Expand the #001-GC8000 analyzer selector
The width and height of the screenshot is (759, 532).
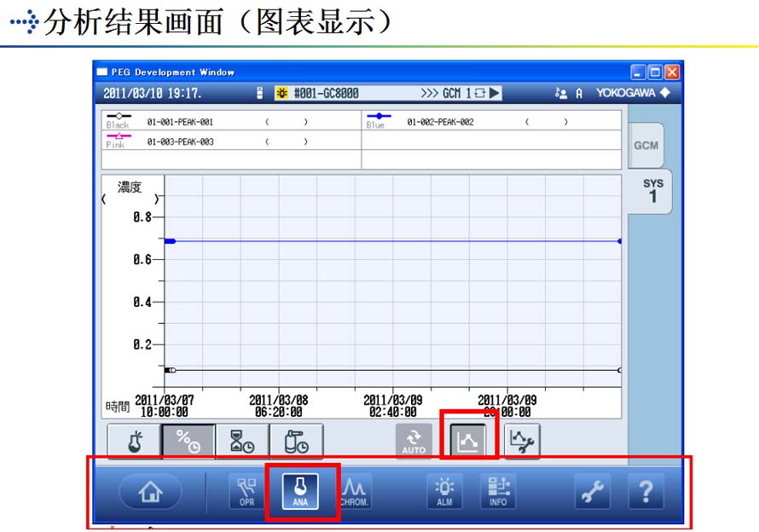[x=324, y=93]
